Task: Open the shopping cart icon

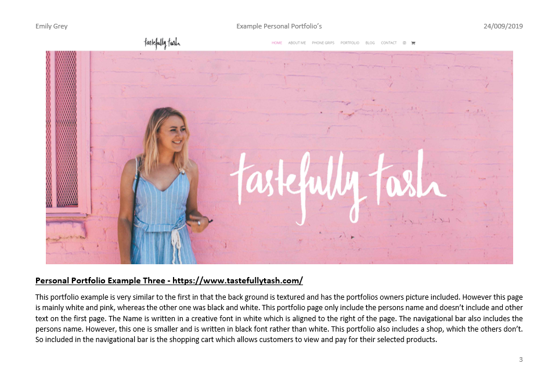Action: pos(413,43)
